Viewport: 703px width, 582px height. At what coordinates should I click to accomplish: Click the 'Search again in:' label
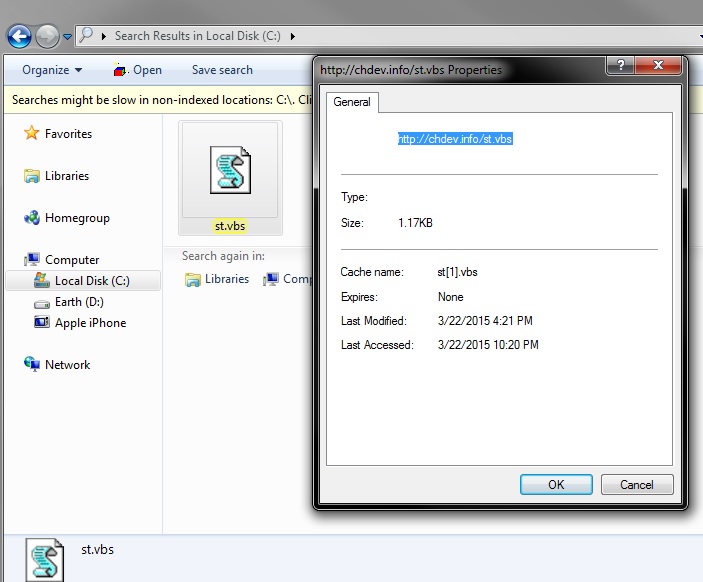point(223,256)
